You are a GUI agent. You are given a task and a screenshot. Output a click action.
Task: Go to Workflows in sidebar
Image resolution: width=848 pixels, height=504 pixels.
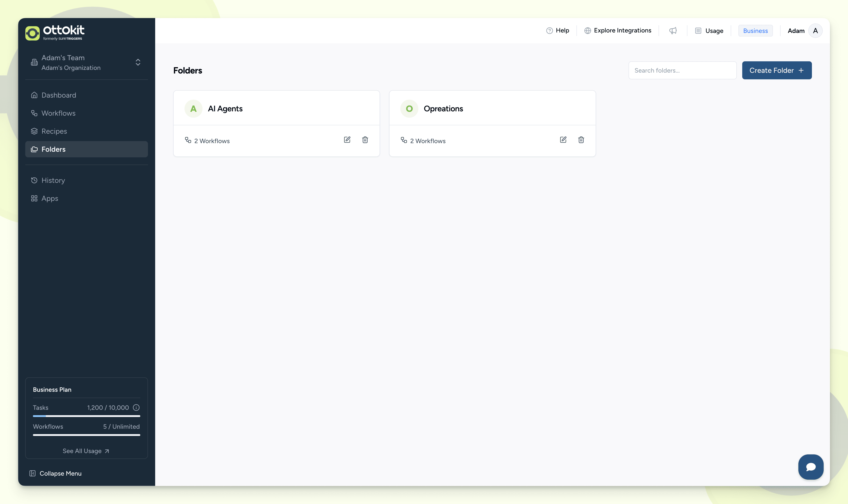pyautogui.click(x=58, y=113)
